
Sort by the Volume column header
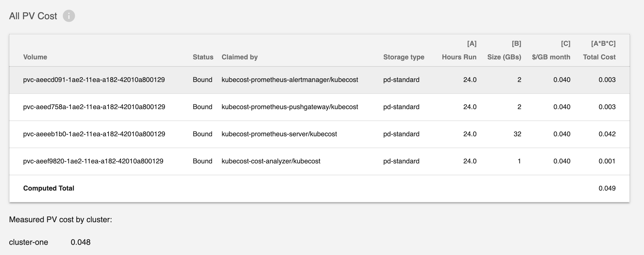click(x=35, y=57)
